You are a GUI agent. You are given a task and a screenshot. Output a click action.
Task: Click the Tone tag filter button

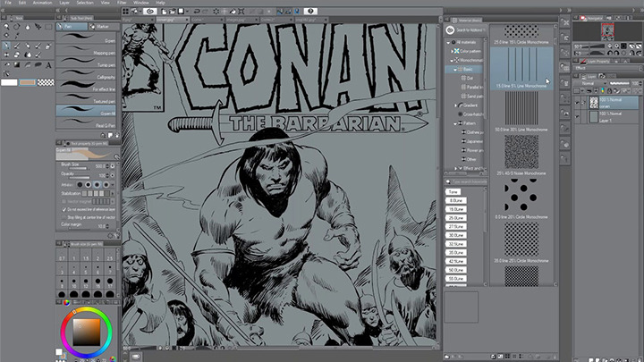(x=454, y=192)
